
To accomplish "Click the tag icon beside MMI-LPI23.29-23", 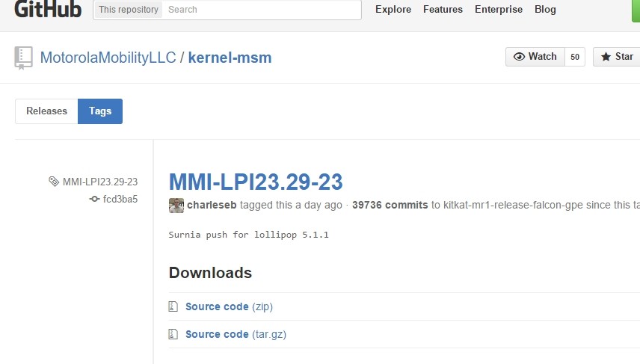I will [53, 182].
